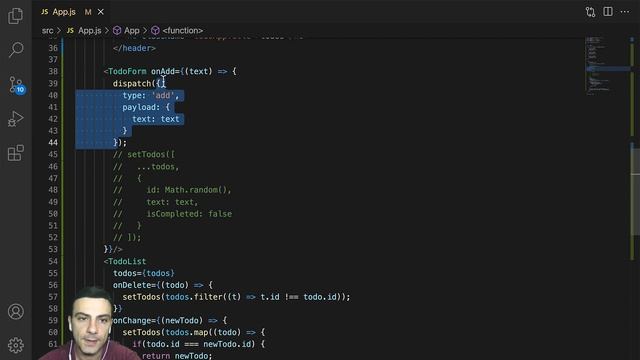Click the App breadcrumb symbol
Viewport: 640px width, 360px height.
tap(131, 31)
